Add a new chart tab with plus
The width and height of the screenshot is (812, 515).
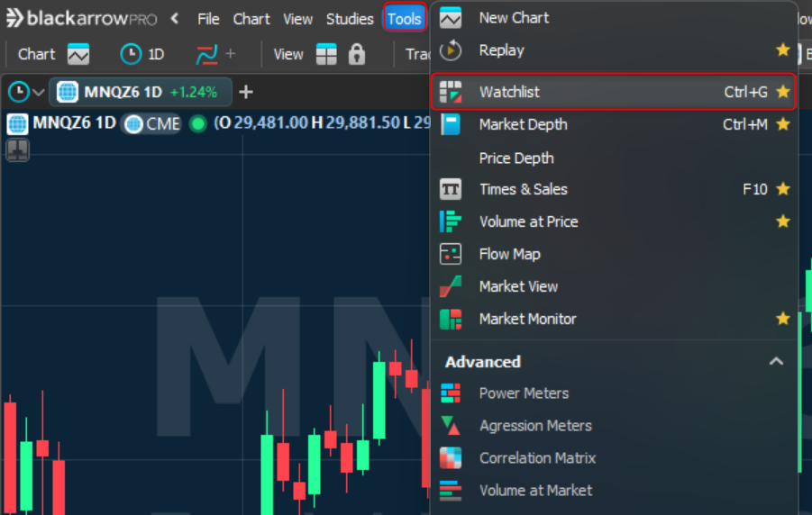pyautogui.click(x=246, y=92)
